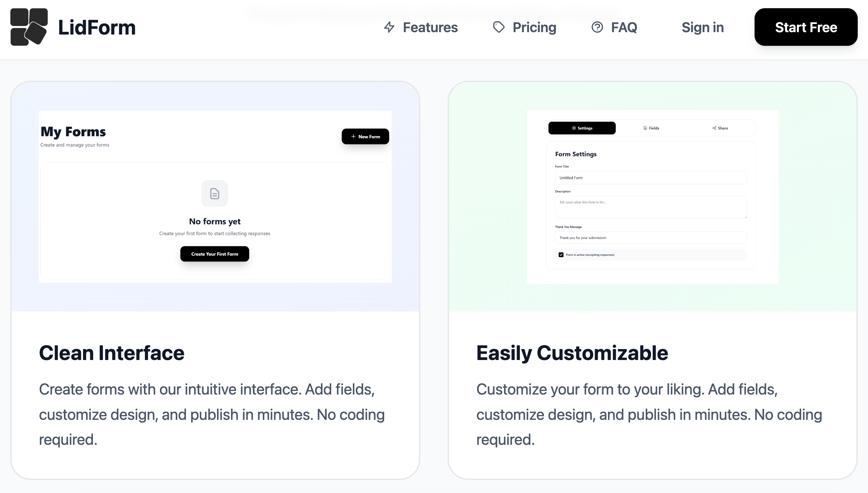Click the LidForm logo icon
868x493 pixels.
29,27
